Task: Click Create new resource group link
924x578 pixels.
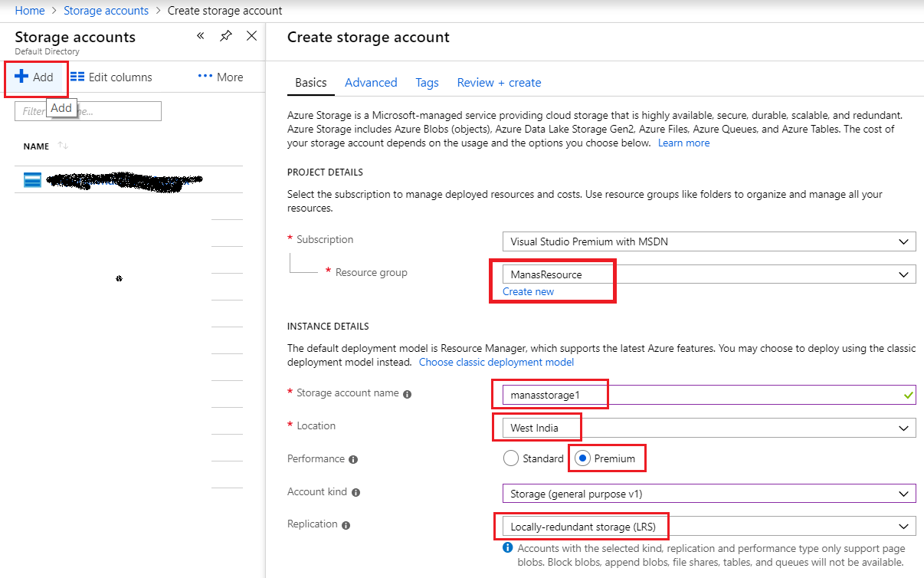Action: click(528, 291)
